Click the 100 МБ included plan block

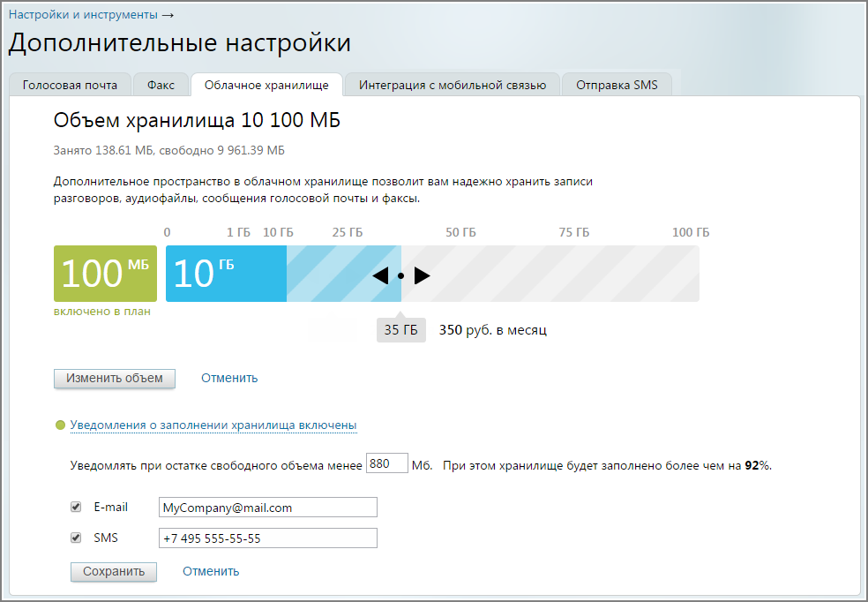click(105, 274)
